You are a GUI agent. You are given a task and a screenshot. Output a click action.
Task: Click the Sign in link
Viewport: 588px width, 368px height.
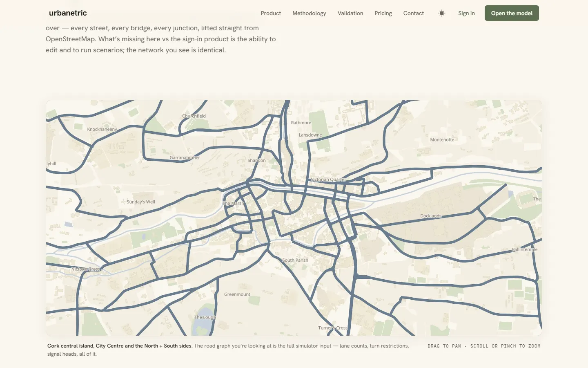466,13
